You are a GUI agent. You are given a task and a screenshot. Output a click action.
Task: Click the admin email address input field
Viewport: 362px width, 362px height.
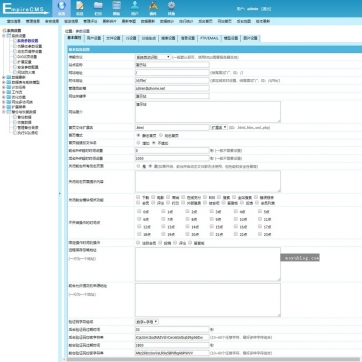pyautogui.click(x=172, y=88)
